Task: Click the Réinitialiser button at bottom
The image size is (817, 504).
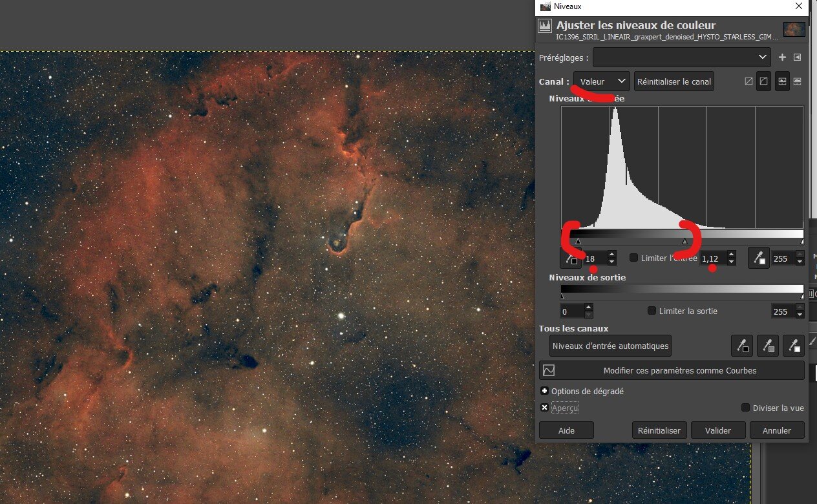Action: 659,430
